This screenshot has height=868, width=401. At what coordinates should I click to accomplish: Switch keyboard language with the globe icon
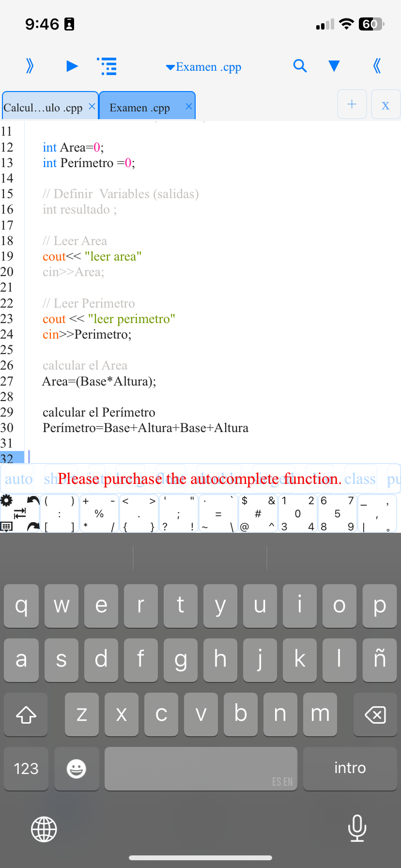(x=44, y=829)
